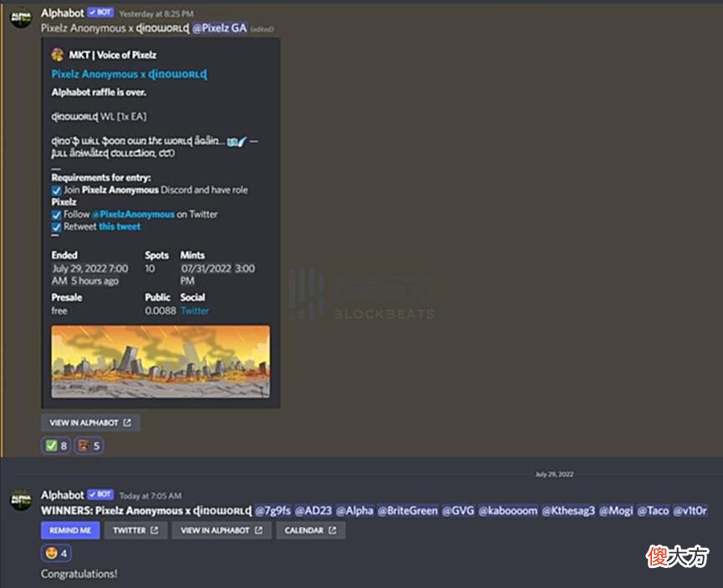
Task: Click Alphabot username in WINNERS message
Action: pos(63,495)
